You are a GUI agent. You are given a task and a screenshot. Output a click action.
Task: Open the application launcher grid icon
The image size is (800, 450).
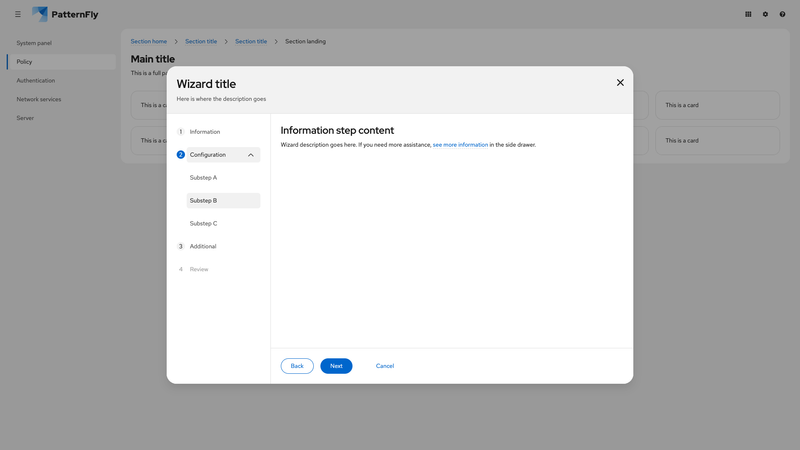click(748, 14)
